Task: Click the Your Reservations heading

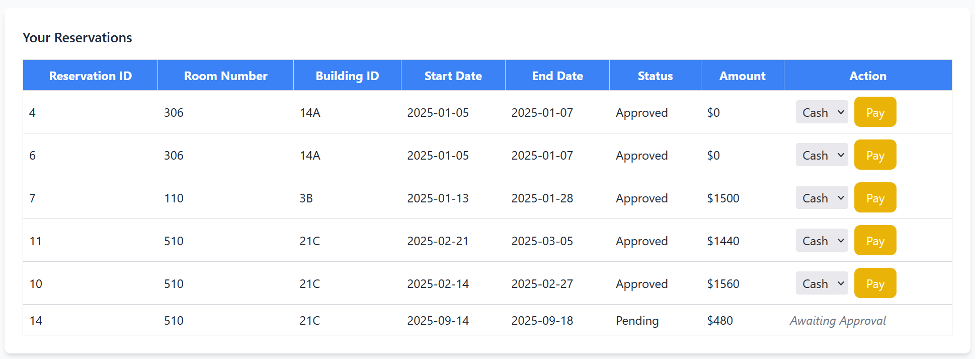Action: pos(77,38)
